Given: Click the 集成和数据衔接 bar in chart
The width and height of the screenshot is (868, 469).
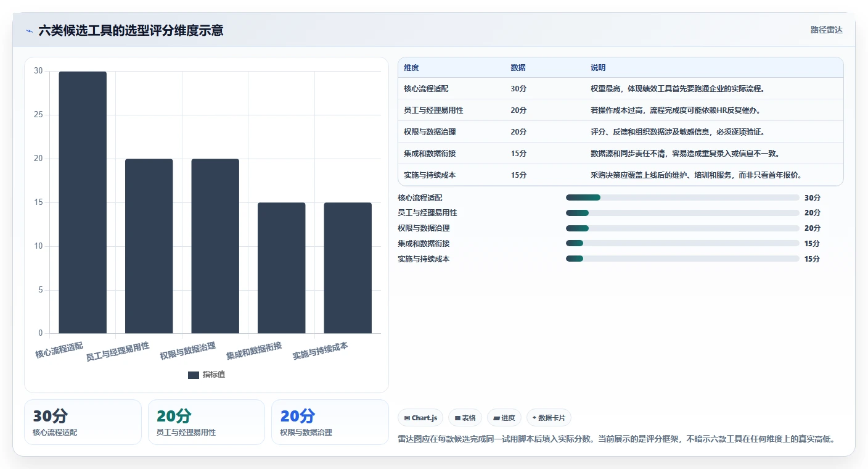Looking at the screenshot, I should (282, 268).
